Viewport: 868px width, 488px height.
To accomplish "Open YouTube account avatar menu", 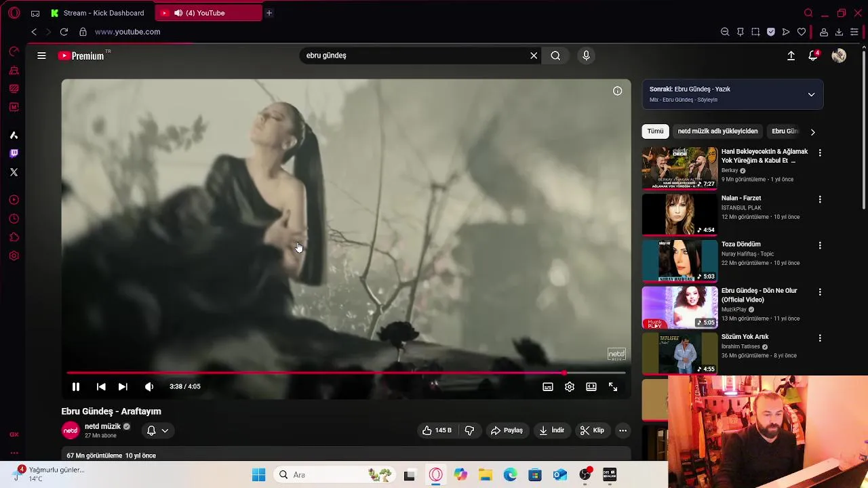I will [x=839, y=56].
